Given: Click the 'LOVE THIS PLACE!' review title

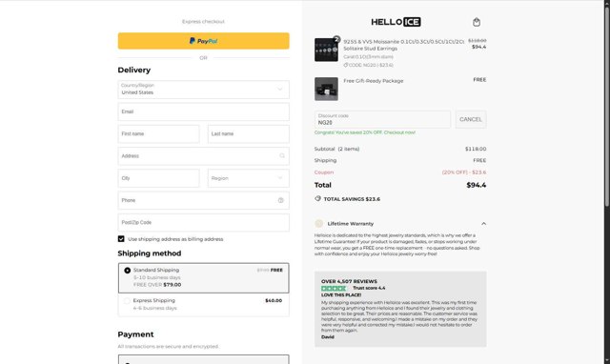Looking at the screenshot, I should [x=341, y=294].
